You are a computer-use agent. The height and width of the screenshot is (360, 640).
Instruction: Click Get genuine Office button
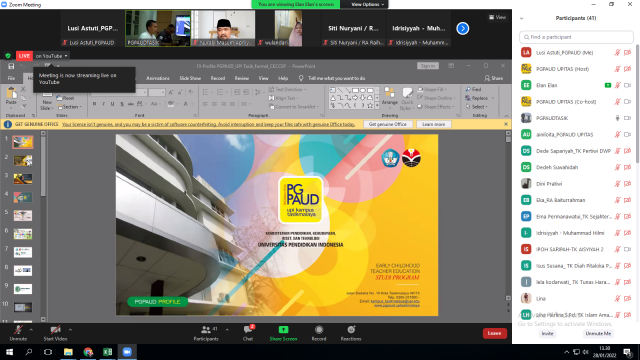pyautogui.click(x=387, y=124)
